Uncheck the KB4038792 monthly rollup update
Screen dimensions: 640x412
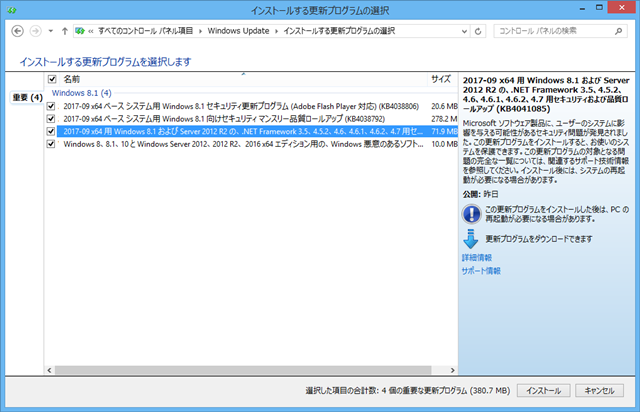pyautogui.click(x=51, y=119)
